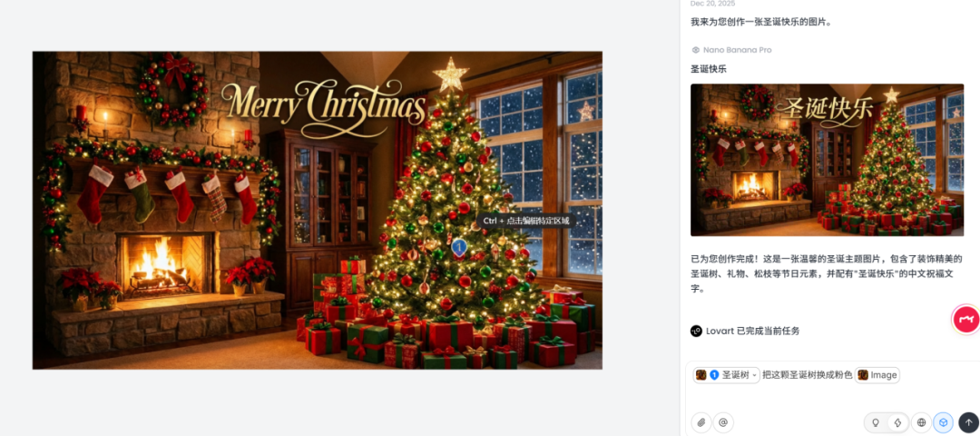
Task: Click the Merry Christmas canvas image
Action: [x=318, y=210]
